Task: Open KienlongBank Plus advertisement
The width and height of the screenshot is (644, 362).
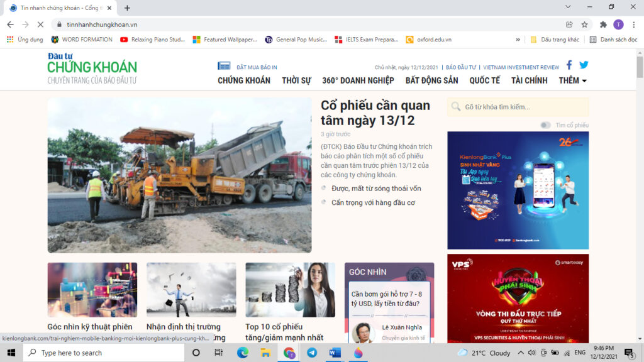Action: point(518,190)
